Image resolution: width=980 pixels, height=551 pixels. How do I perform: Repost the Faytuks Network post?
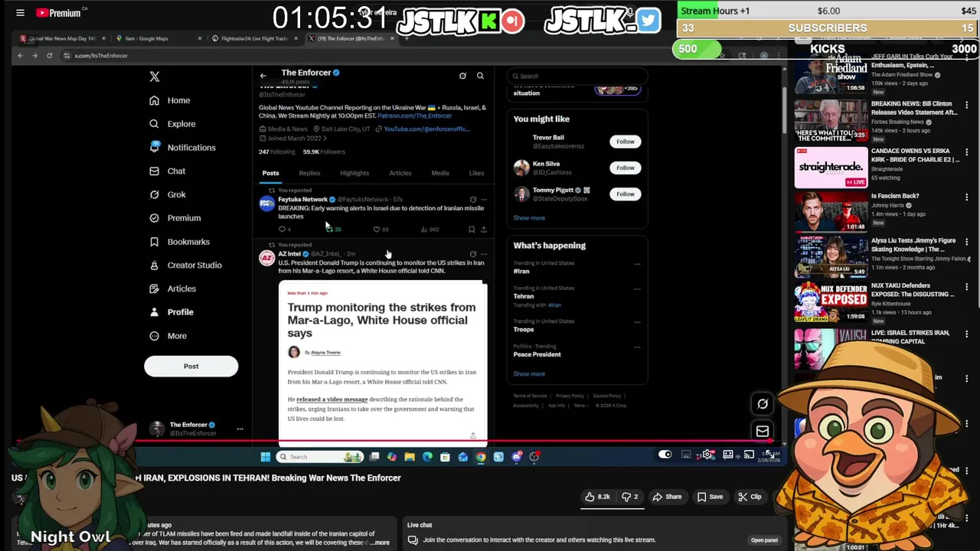pos(333,230)
